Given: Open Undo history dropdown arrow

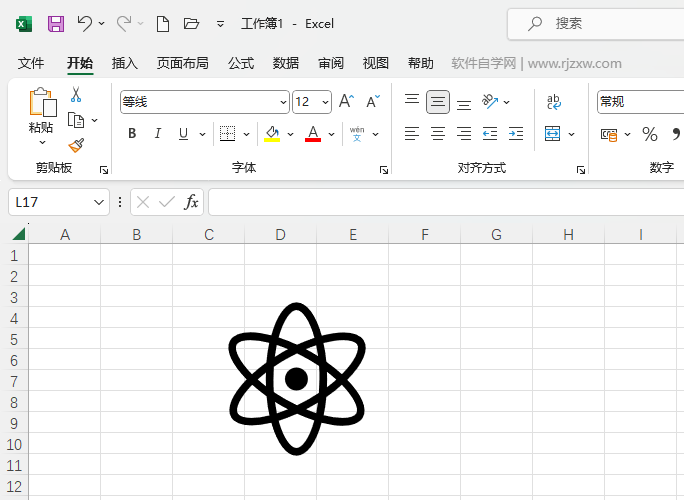Looking at the screenshot, I should pos(102,24).
